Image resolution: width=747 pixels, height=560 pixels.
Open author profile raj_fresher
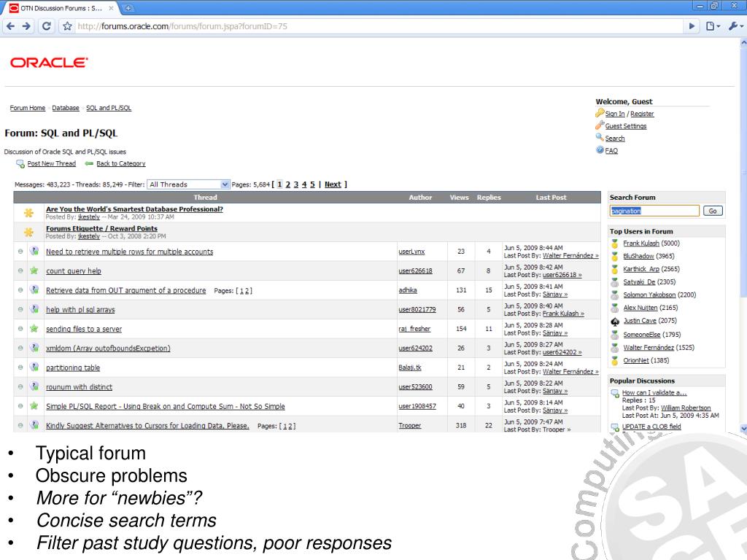414,329
